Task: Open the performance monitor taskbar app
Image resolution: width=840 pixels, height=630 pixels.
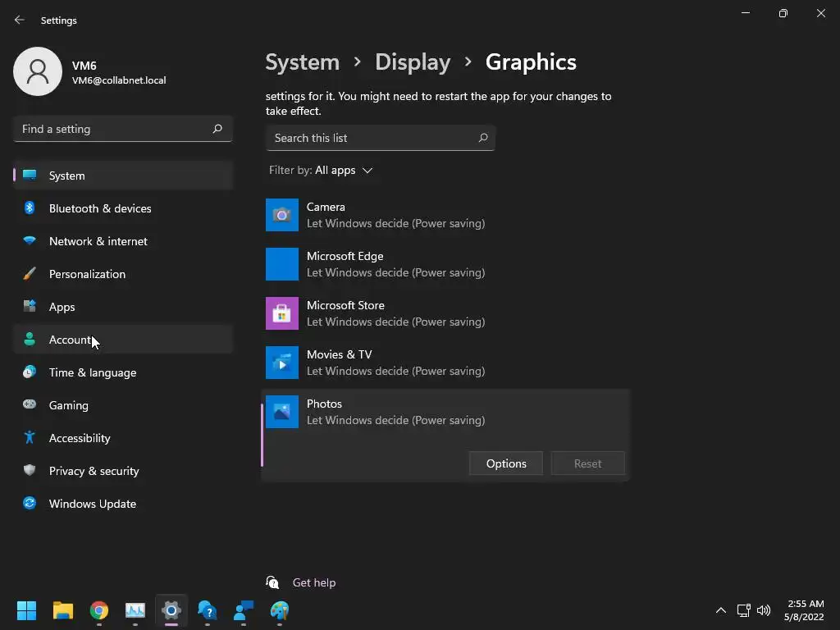Action: 135,610
